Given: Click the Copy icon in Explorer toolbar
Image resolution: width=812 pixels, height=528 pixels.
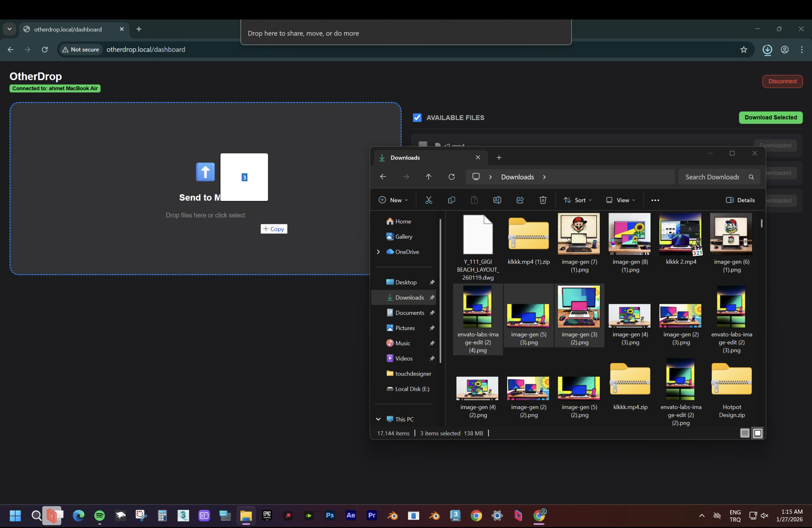Looking at the screenshot, I should coord(451,200).
